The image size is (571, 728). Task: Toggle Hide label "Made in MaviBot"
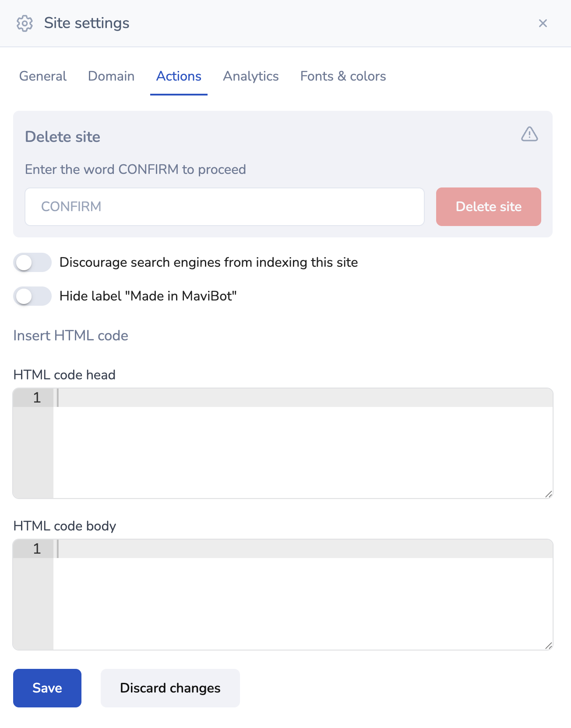pos(32,296)
